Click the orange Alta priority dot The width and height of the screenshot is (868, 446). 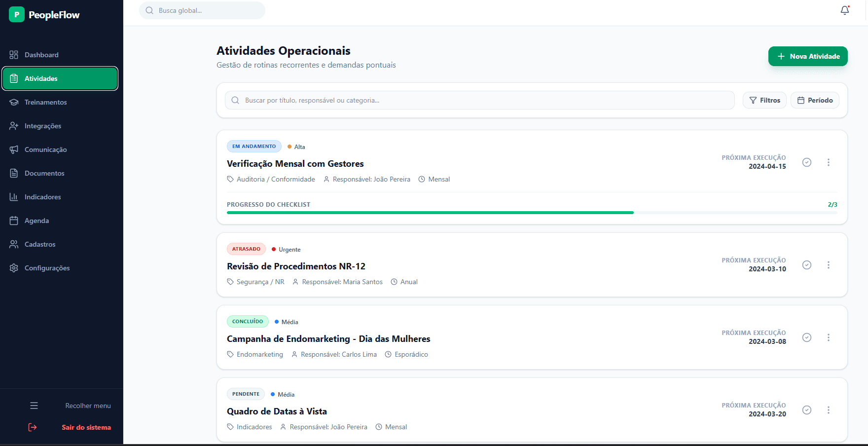[289, 147]
